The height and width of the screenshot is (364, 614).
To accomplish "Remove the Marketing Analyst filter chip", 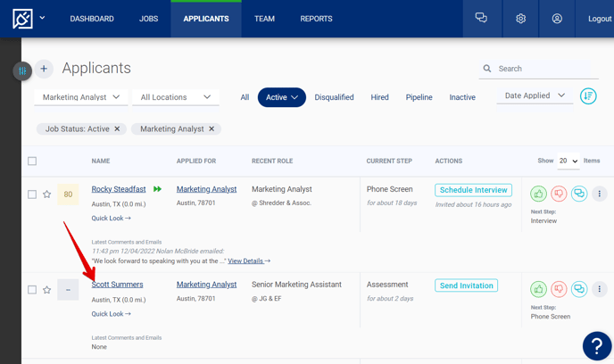I will pos(212,128).
